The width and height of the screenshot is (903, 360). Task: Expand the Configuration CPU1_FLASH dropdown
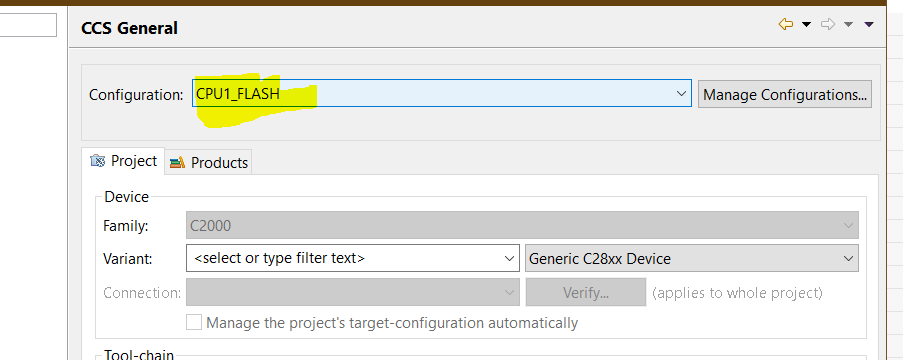pos(442,93)
